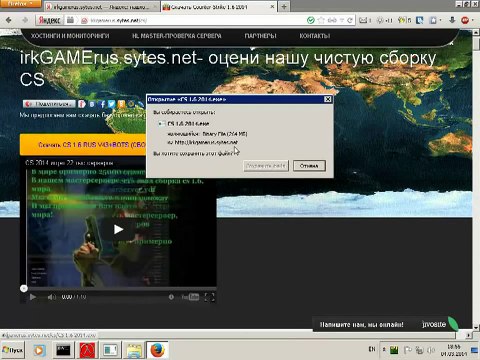The height and width of the screenshot is (360, 480).
Task: Click the page vertical scrollbar
Action: (476, 180)
